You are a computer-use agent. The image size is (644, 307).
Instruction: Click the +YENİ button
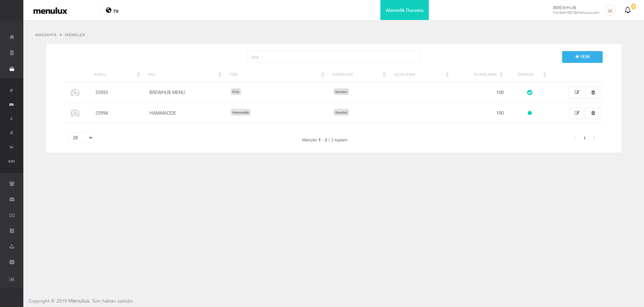pos(582,57)
